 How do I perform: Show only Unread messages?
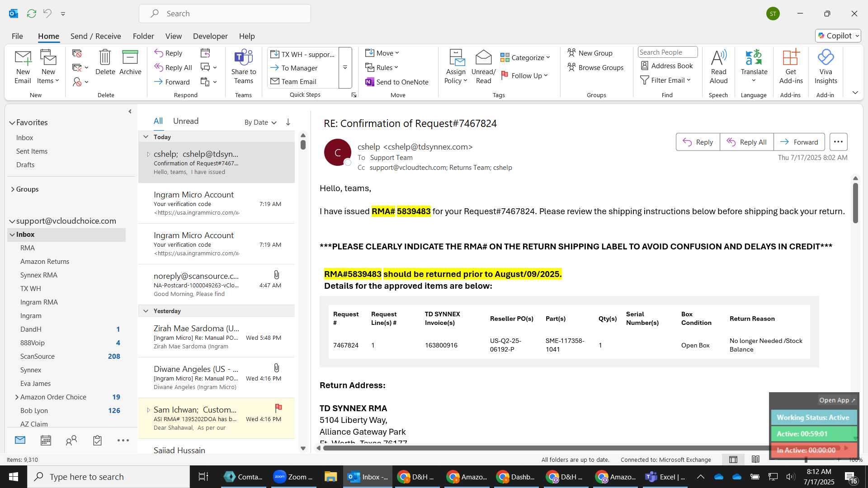[x=186, y=121]
